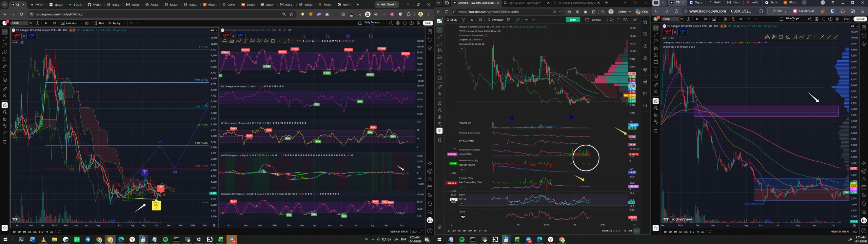Screen dimensions: 868x244
Task: Open W interval selector in Stockbit toolbar
Action: tap(472, 20)
